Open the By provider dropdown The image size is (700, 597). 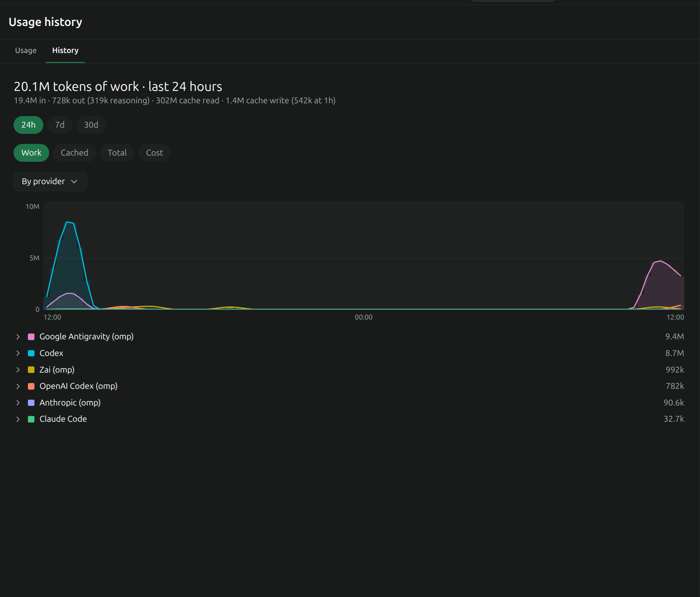50,181
